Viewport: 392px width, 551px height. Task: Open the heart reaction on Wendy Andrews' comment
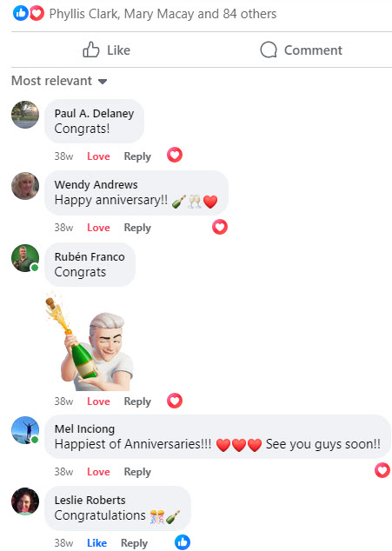[220, 227]
